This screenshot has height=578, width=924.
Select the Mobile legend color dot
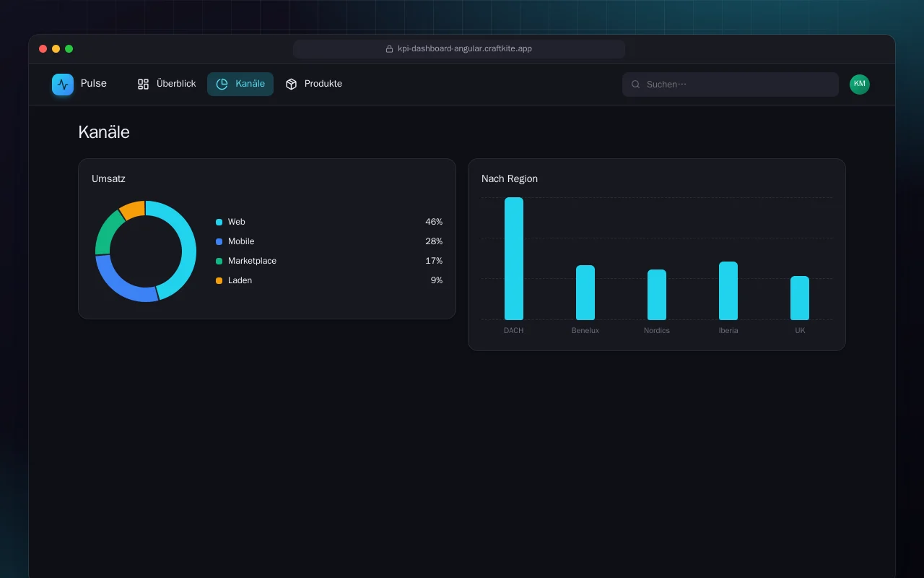coord(219,241)
